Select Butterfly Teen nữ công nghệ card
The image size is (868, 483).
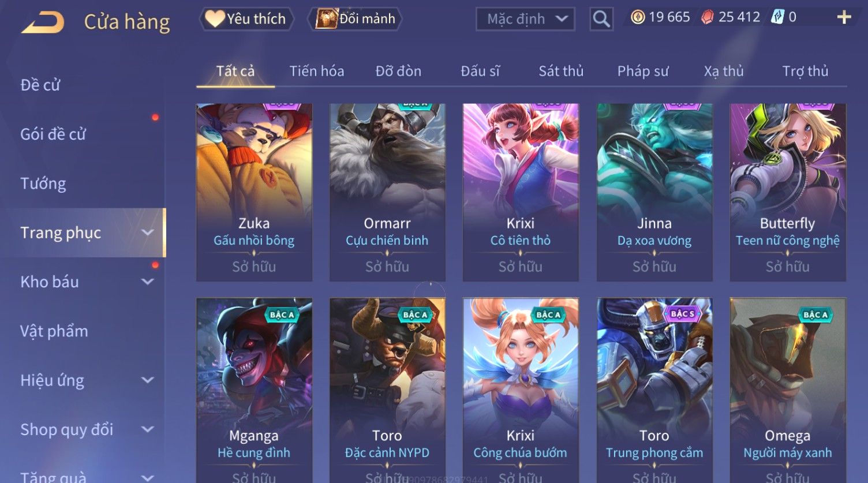point(788,192)
